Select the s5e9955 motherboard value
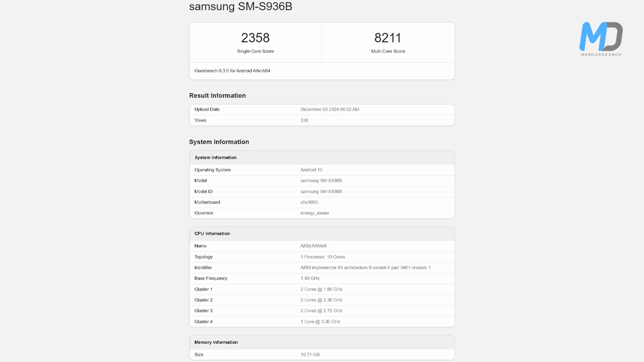The image size is (644, 362). [309, 203]
